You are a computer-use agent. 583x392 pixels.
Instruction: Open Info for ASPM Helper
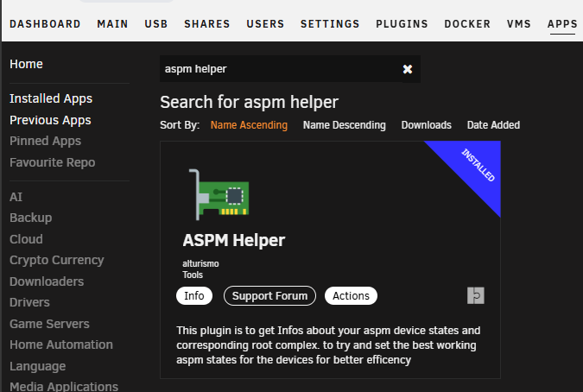tap(194, 296)
